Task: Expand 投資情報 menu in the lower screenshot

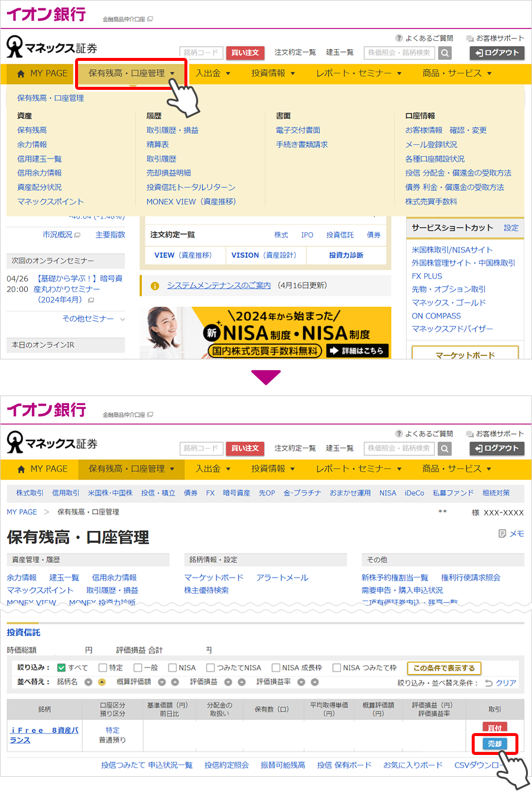Action: point(273,469)
